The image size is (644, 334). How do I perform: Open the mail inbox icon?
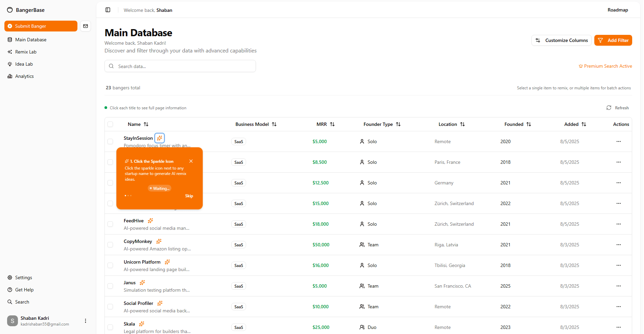click(x=86, y=26)
